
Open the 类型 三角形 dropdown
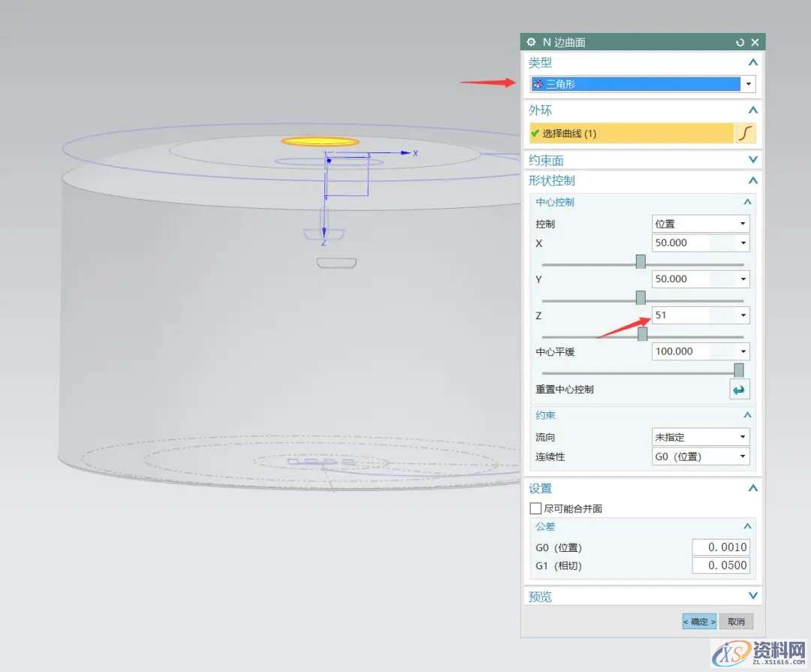[x=748, y=84]
